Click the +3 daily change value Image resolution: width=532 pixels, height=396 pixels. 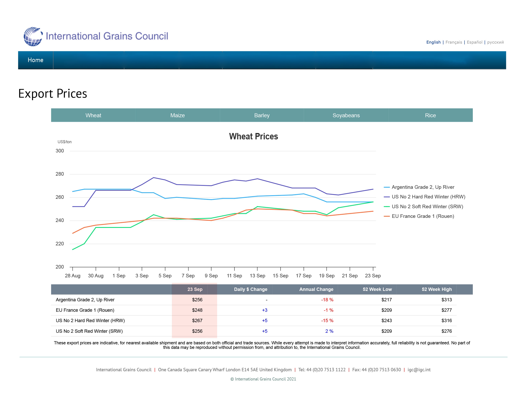pos(265,310)
